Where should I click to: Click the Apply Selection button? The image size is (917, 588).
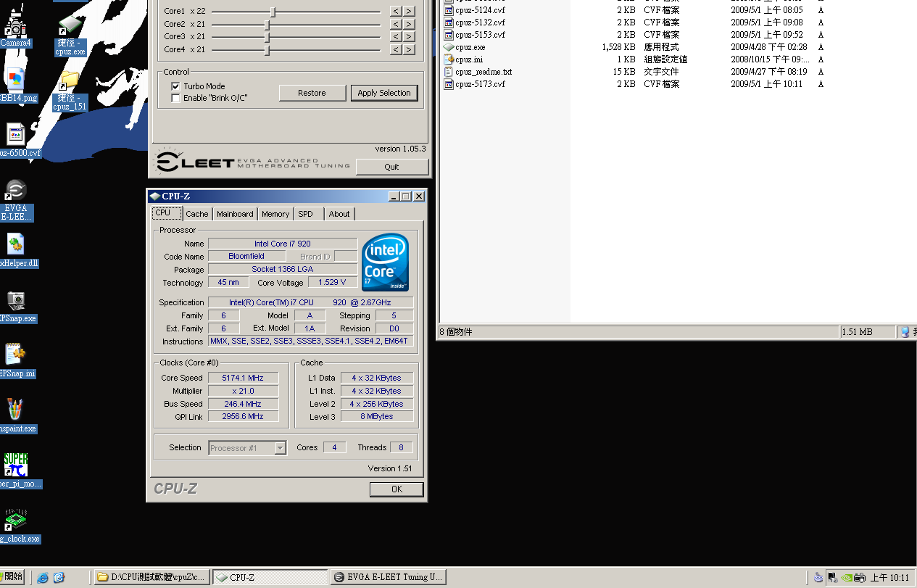click(384, 93)
